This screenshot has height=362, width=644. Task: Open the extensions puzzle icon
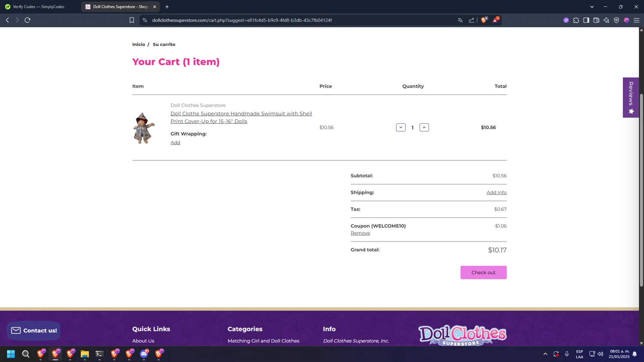[576, 20]
